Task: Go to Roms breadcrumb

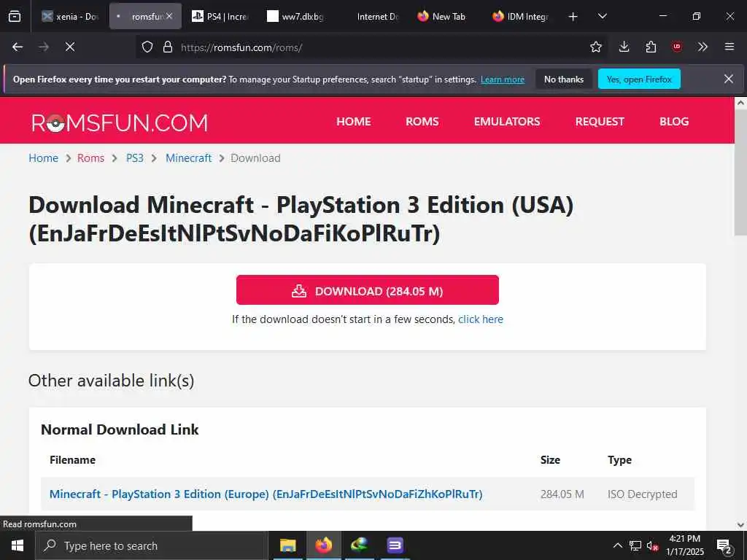Action: point(90,158)
